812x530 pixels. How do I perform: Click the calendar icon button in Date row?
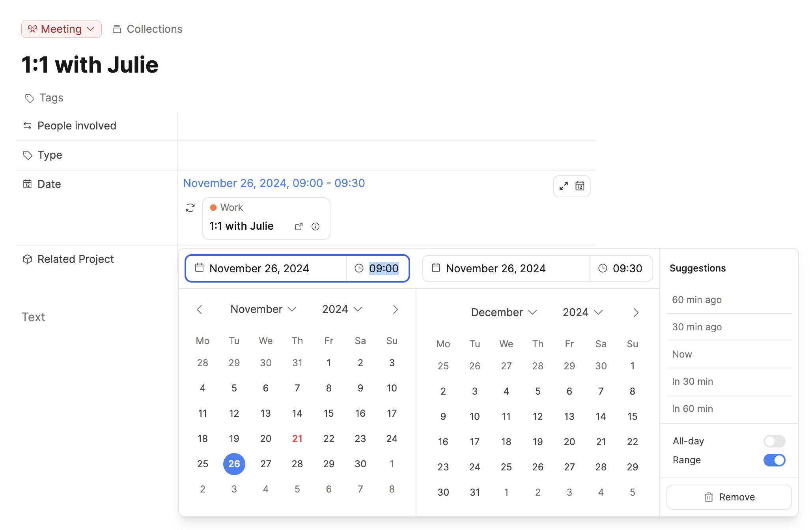tap(579, 186)
